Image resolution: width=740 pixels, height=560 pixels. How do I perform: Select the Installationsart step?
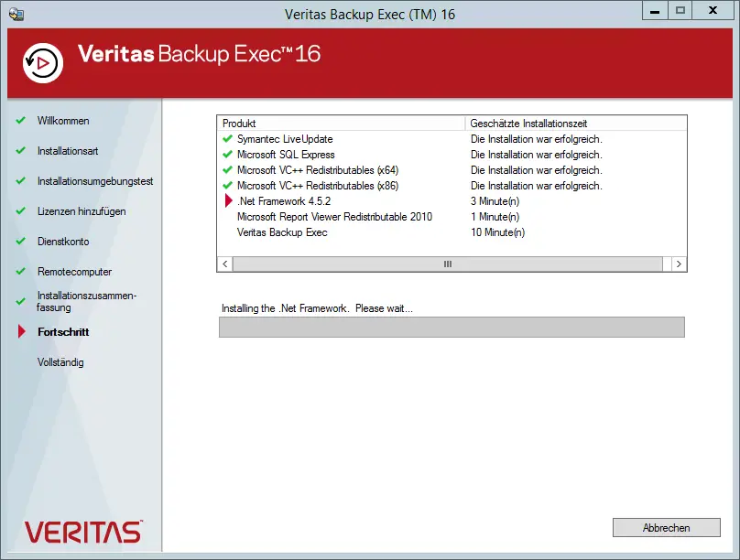[x=68, y=151]
